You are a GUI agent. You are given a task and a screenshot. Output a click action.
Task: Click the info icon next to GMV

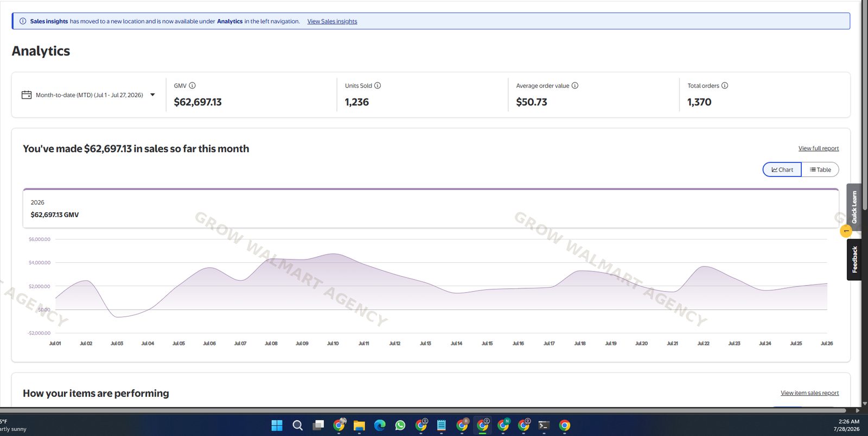tap(192, 86)
